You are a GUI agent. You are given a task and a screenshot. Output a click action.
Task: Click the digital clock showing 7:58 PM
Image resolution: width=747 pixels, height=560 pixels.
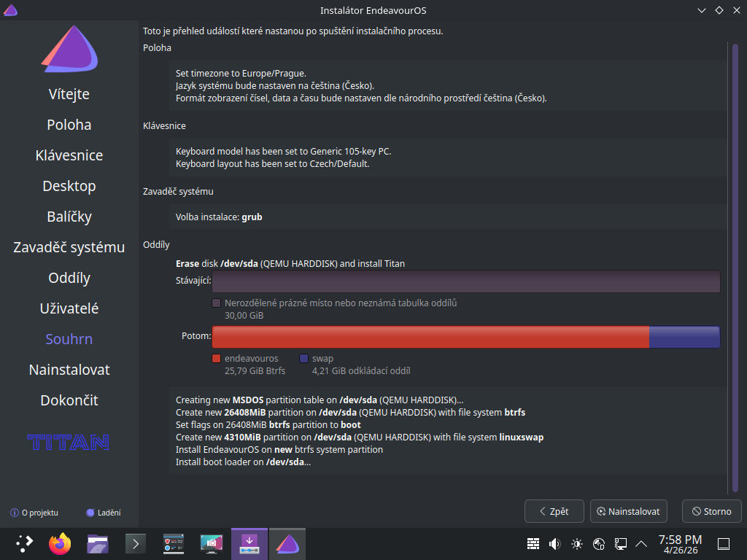[x=679, y=543]
